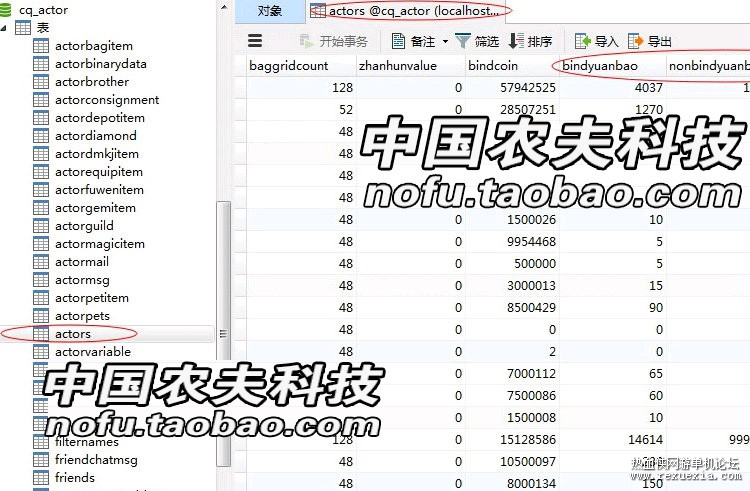Select the cq_actor database icon
Viewport: 750px width, 491px height.
click(6, 10)
